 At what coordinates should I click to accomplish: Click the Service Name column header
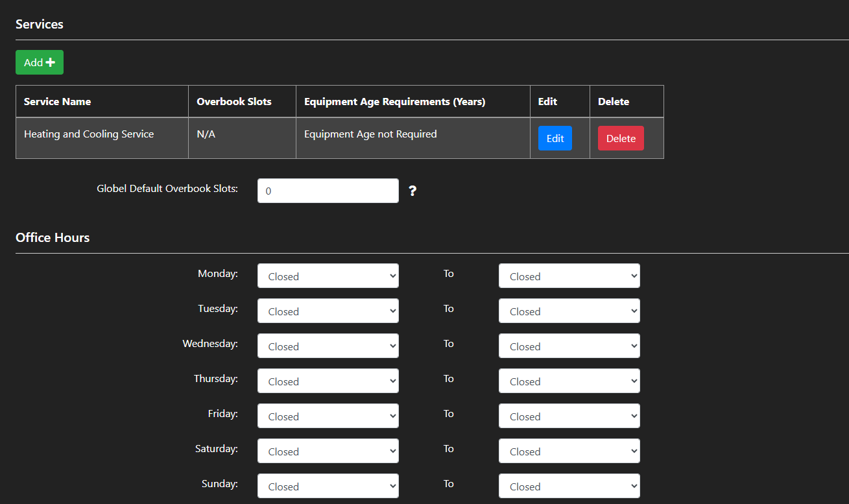click(x=57, y=102)
